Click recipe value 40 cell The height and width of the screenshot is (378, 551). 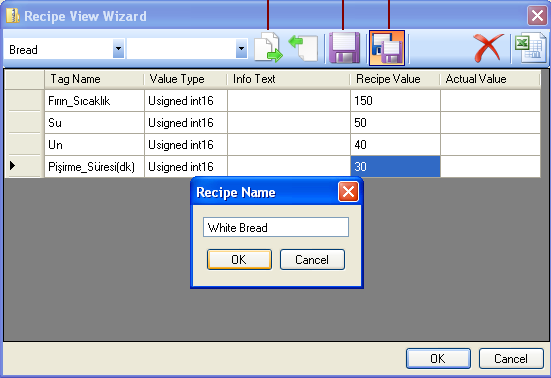click(x=395, y=145)
